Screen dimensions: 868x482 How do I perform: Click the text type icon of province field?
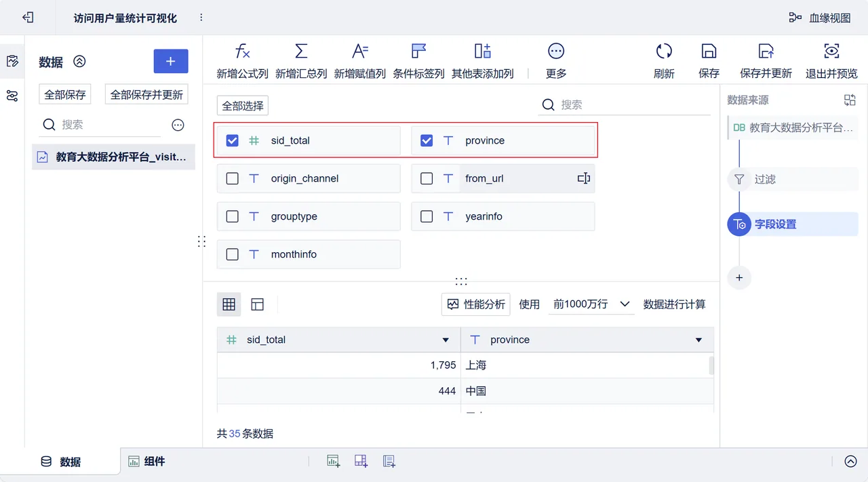448,140
